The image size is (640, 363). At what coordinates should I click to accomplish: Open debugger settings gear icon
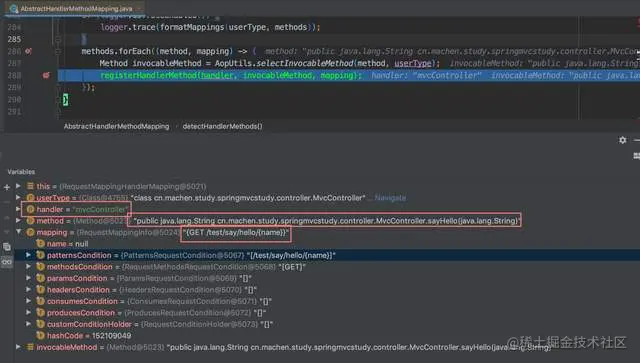[x=622, y=140]
